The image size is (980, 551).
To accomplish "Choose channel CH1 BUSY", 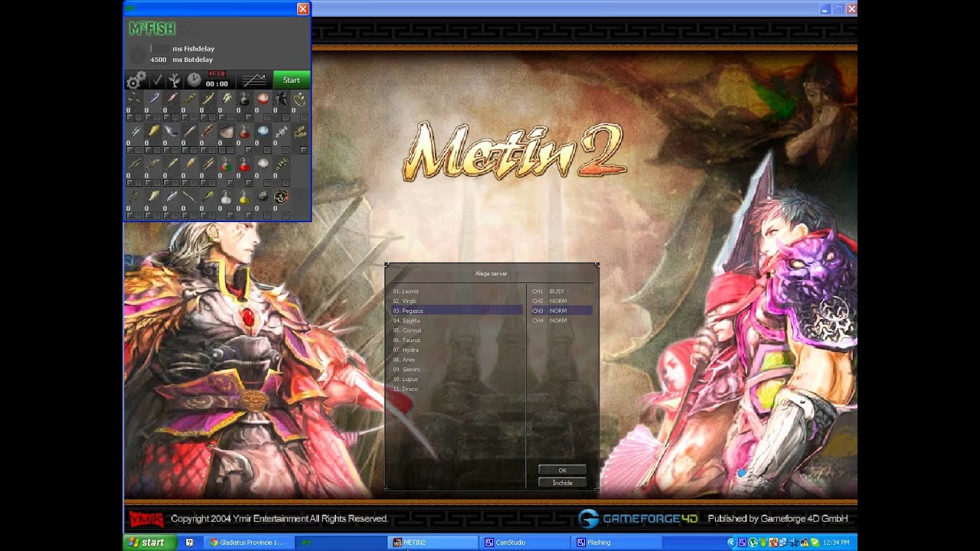I will click(x=561, y=292).
